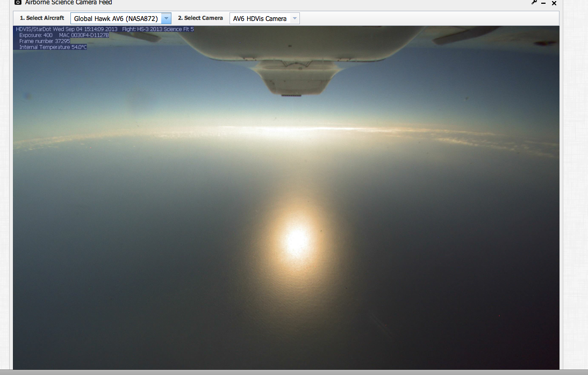The height and width of the screenshot is (375, 588).
Task: Expand the Select Aircraft dropdown arrow
Action: click(x=166, y=18)
